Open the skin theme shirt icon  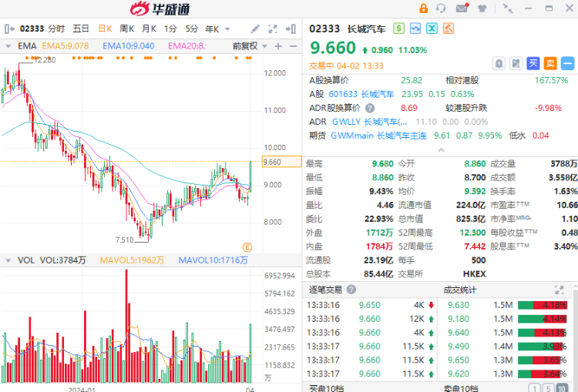[x=482, y=8]
